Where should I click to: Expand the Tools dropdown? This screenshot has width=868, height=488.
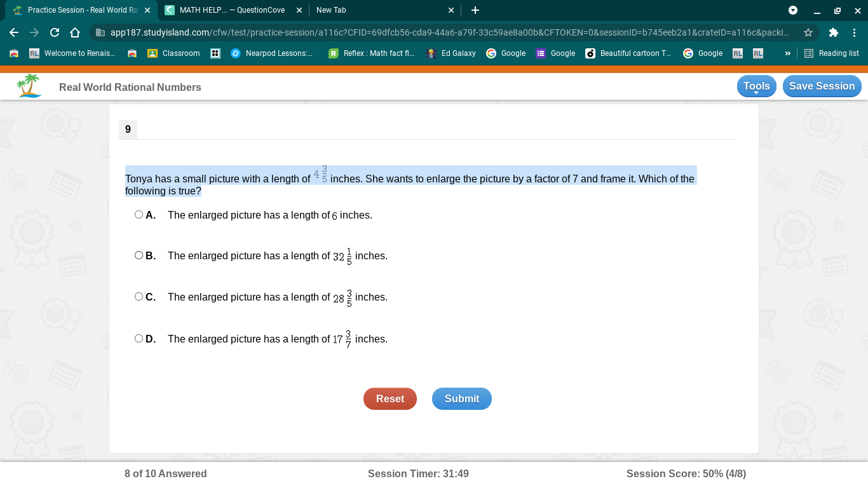[756, 86]
